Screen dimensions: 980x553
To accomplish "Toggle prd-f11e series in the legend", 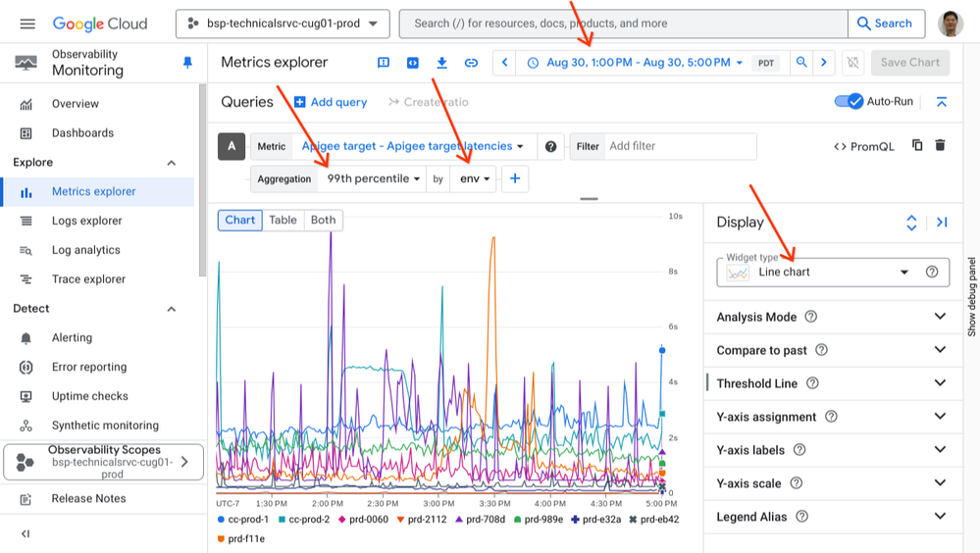I will click(x=241, y=538).
